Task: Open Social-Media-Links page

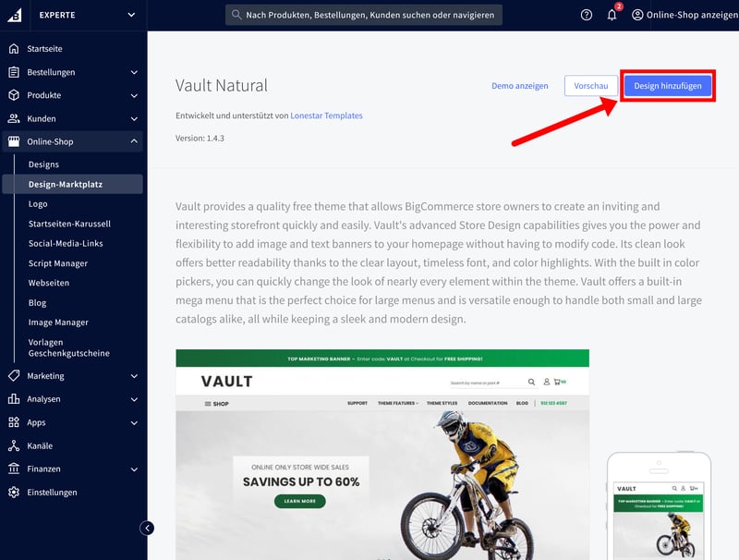Action: (x=66, y=244)
